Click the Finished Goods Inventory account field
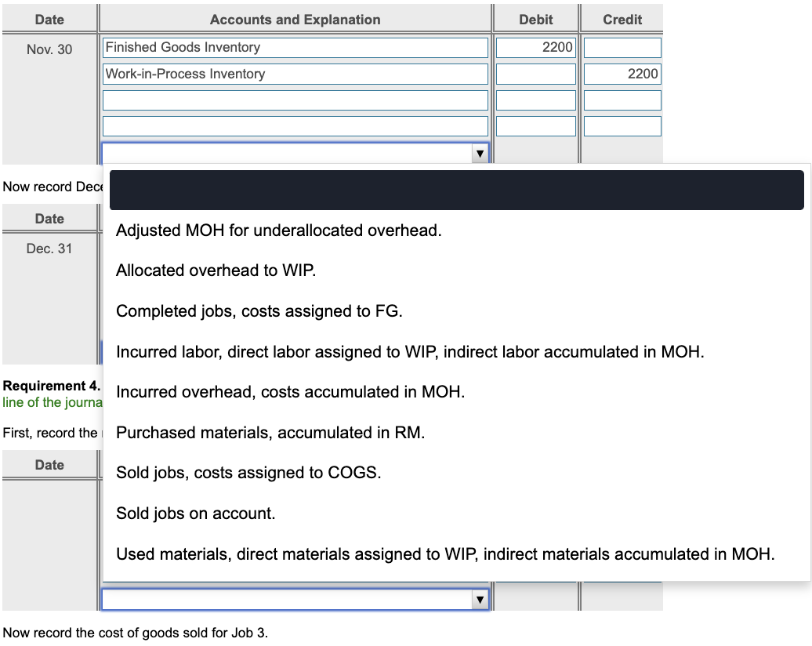Screen dimensions: 812x646 coord(295,47)
